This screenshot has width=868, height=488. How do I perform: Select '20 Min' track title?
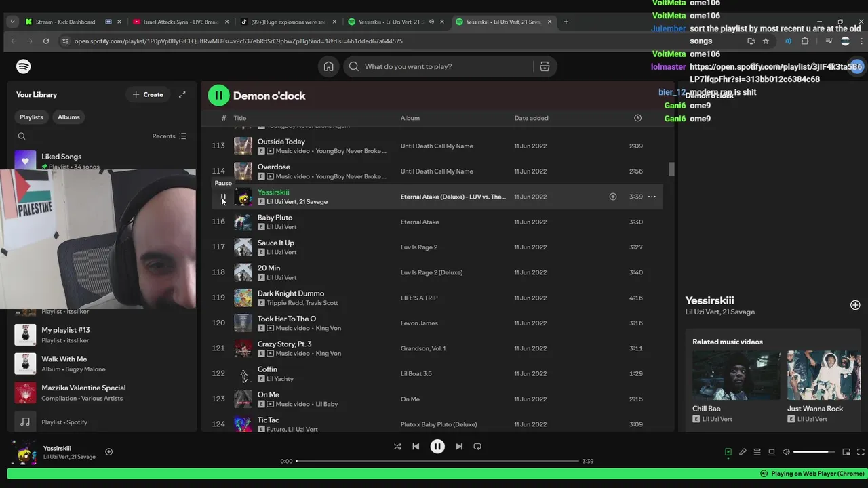pyautogui.click(x=269, y=268)
